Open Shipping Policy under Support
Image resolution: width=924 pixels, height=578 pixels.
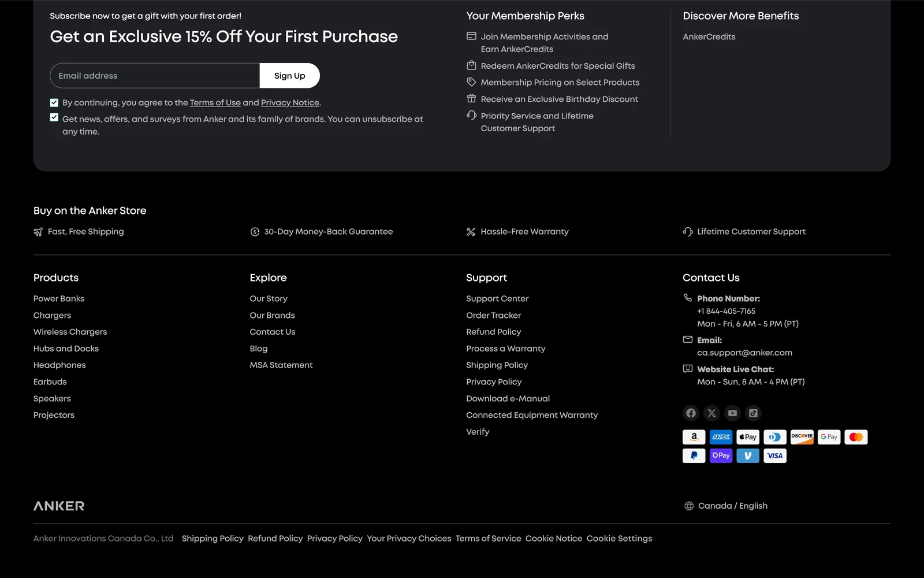[x=497, y=365]
